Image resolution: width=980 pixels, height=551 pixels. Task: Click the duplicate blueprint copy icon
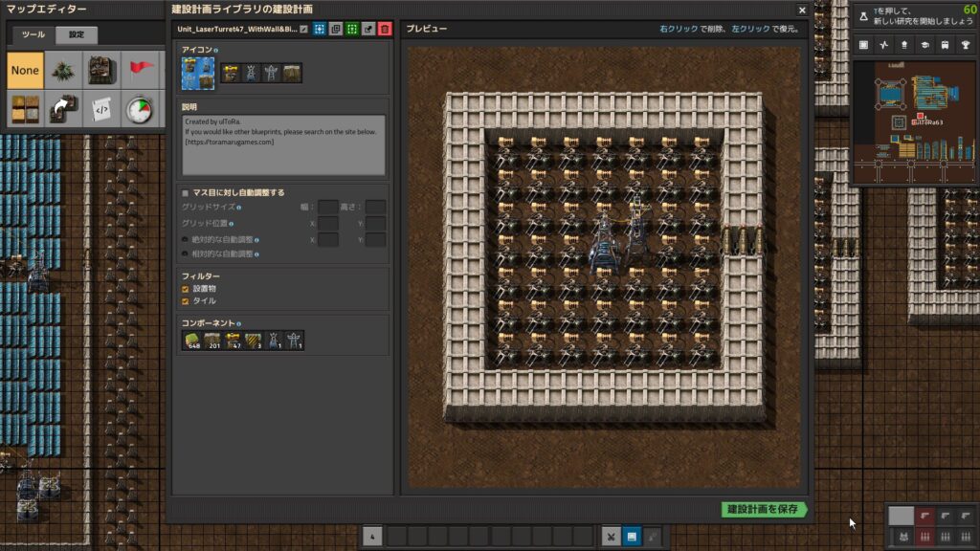[x=336, y=29]
